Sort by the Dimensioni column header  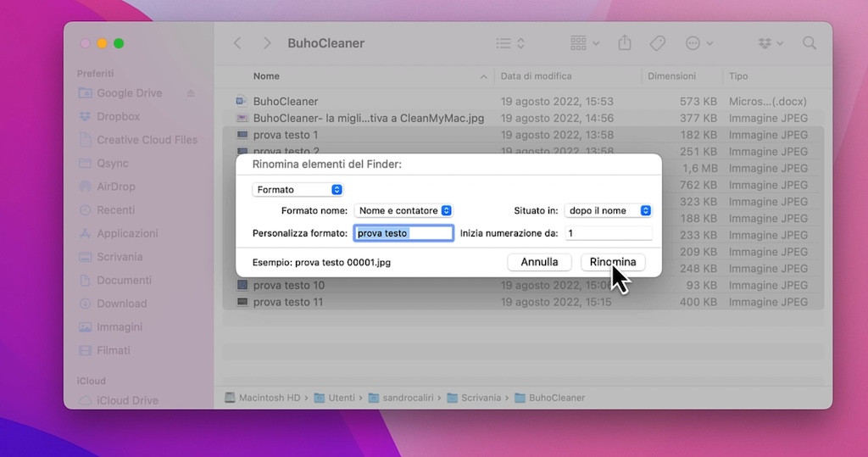[671, 76]
